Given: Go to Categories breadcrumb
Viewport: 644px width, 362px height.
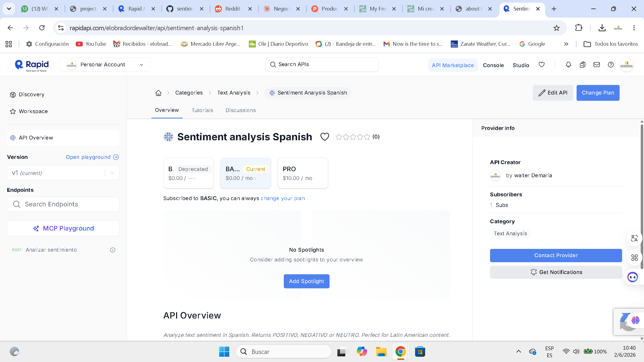Looking at the screenshot, I should click(189, 93).
